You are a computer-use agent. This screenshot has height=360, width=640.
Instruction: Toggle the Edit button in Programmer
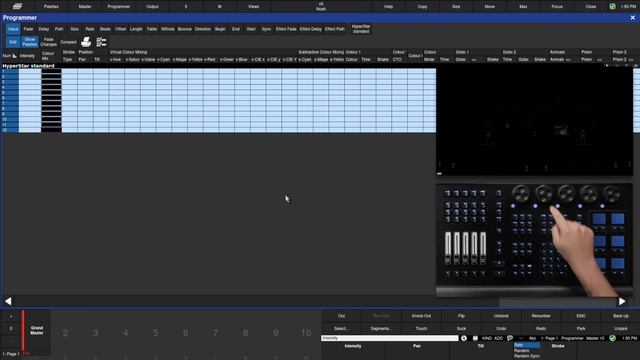[13, 42]
